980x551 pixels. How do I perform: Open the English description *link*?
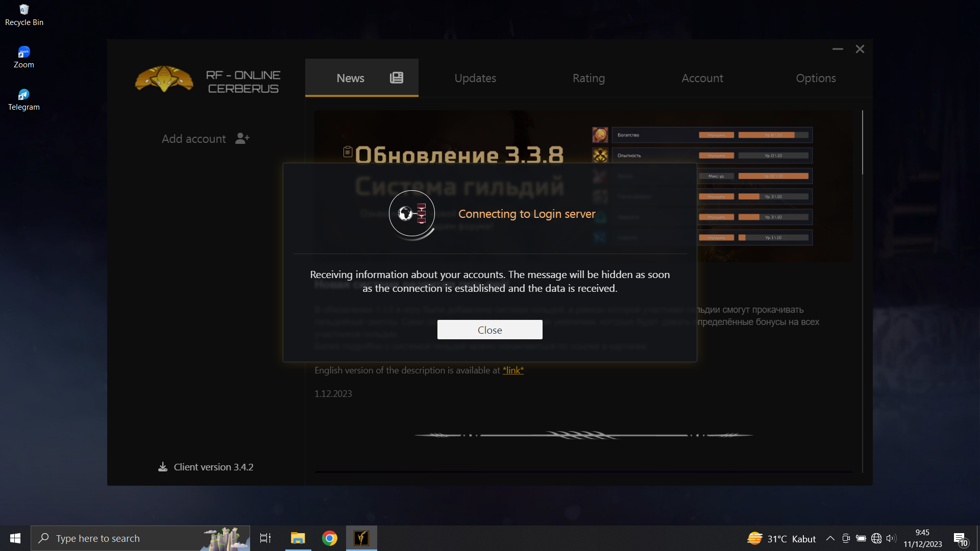513,370
